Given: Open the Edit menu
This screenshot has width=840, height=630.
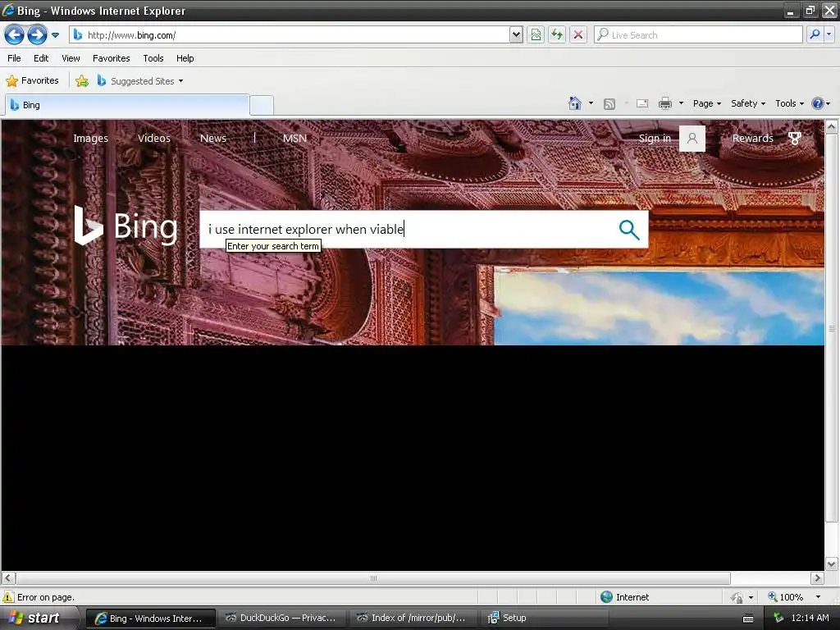Looking at the screenshot, I should pyautogui.click(x=41, y=58).
